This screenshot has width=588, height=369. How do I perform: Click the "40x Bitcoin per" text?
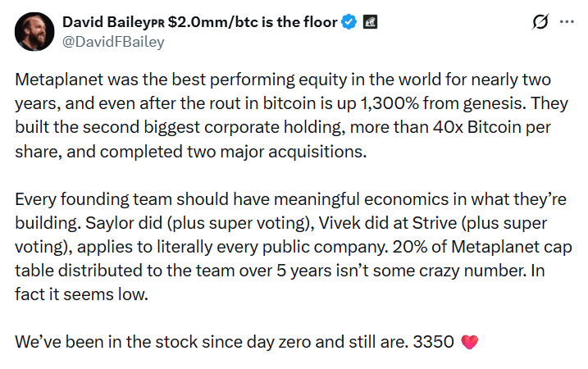point(491,128)
